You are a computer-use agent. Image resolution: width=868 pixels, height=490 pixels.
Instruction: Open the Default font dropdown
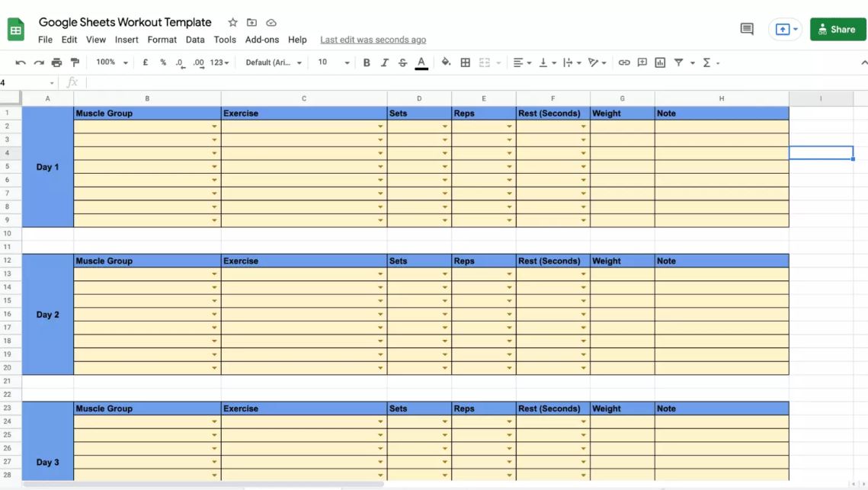274,62
